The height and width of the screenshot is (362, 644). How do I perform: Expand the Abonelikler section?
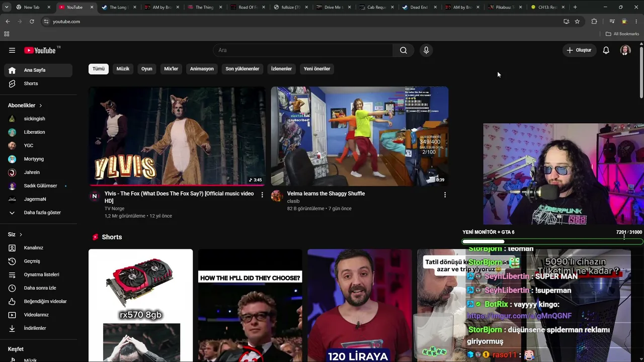[x=25, y=106]
